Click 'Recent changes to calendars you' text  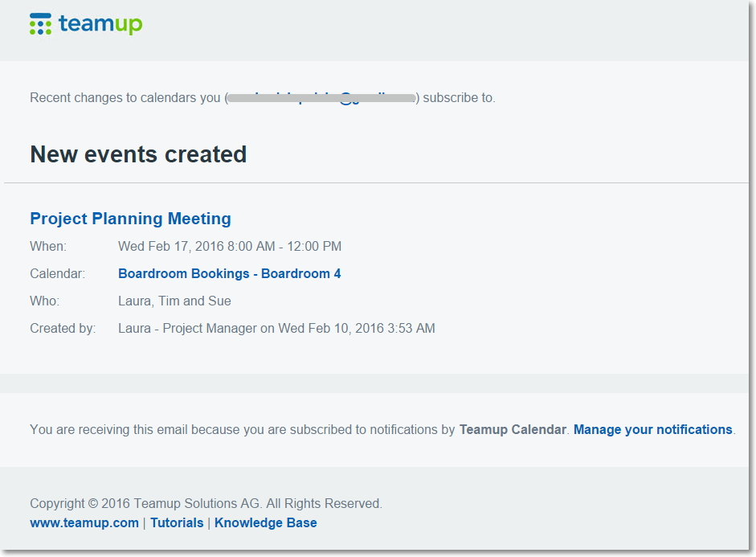point(125,98)
